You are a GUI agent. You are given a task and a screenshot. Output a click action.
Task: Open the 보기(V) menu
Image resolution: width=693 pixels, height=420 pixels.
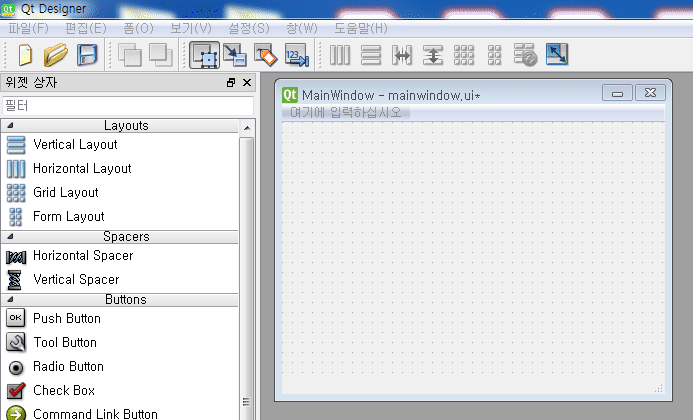[191, 29]
